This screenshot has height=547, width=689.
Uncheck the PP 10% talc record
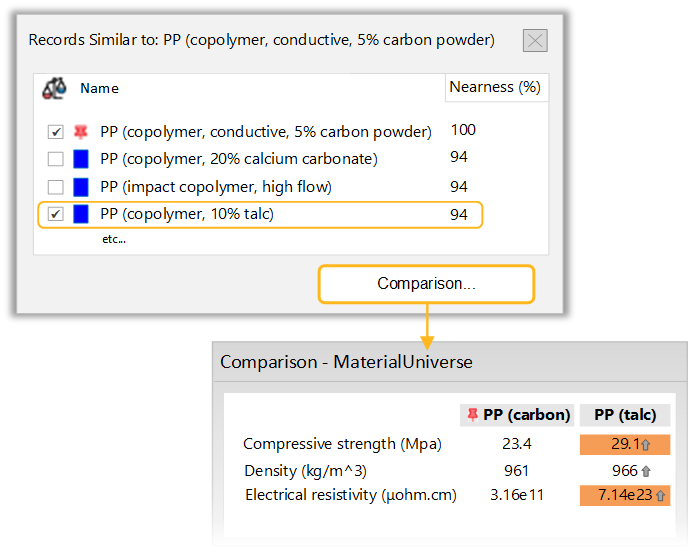[x=56, y=214]
